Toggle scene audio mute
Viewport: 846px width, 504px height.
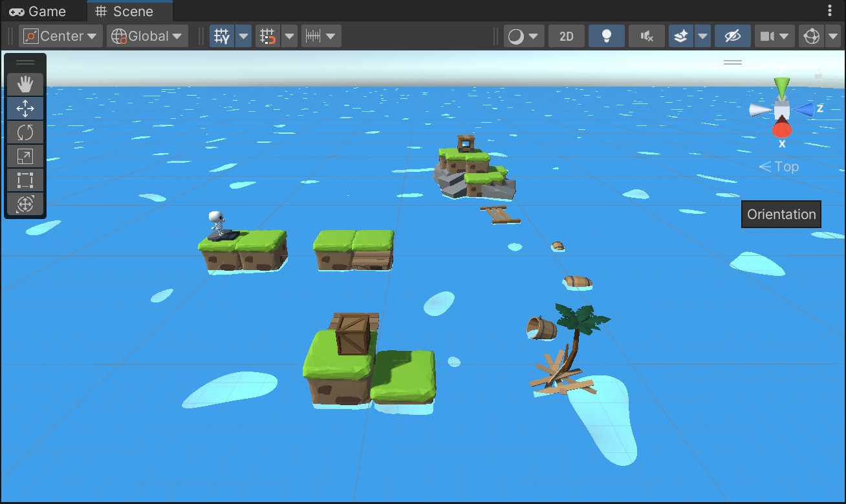point(647,36)
